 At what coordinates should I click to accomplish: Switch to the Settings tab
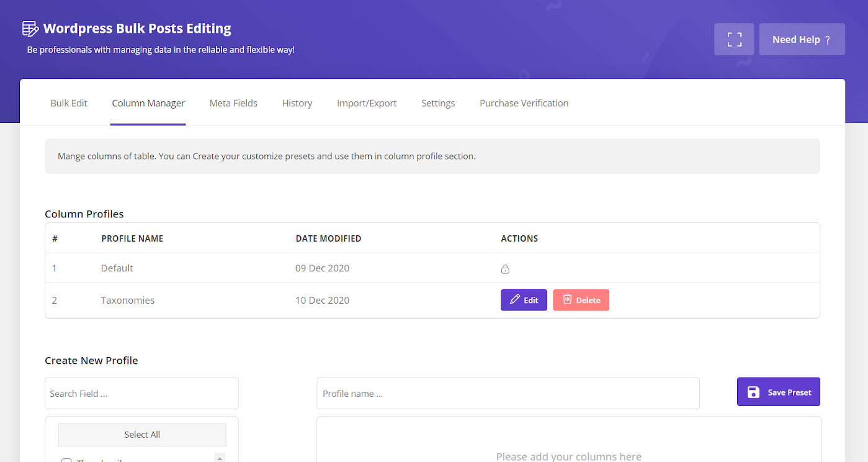point(438,103)
